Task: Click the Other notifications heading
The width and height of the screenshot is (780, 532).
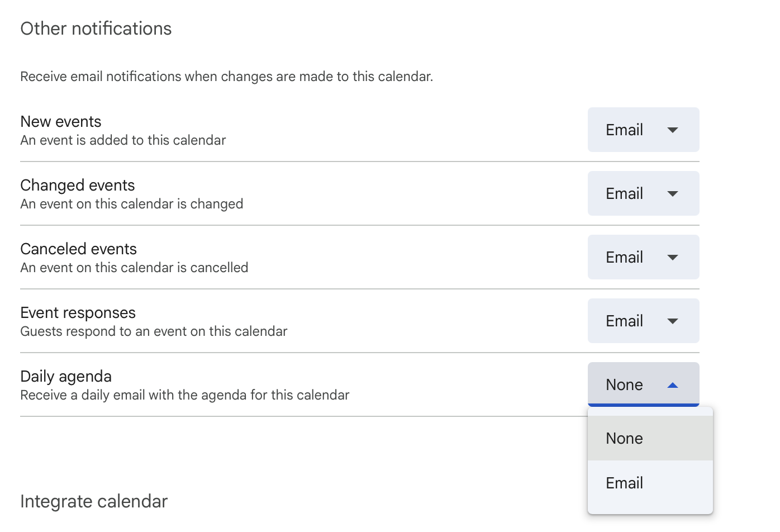Action: click(96, 28)
